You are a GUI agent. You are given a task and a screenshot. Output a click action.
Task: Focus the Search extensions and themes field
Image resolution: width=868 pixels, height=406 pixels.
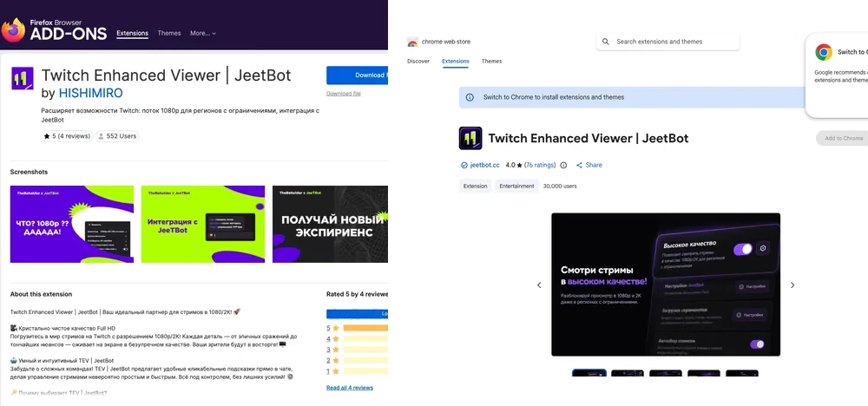[x=667, y=42]
